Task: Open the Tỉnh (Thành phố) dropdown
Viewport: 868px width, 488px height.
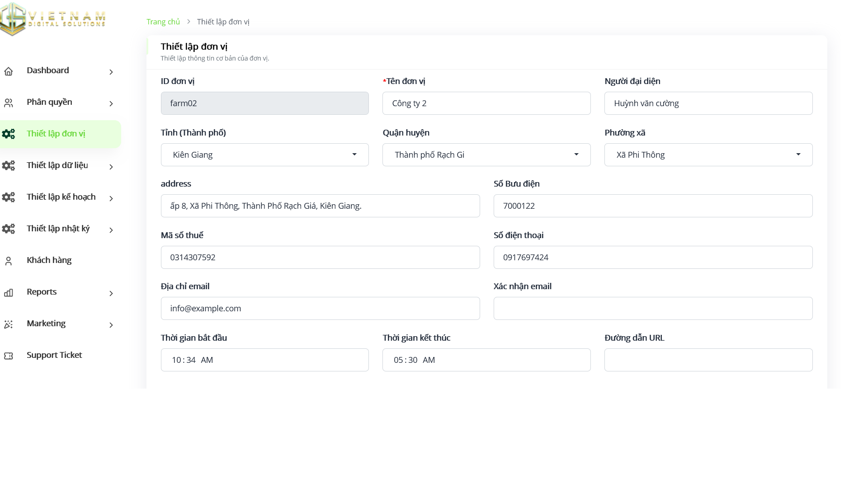Action: point(264,155)
